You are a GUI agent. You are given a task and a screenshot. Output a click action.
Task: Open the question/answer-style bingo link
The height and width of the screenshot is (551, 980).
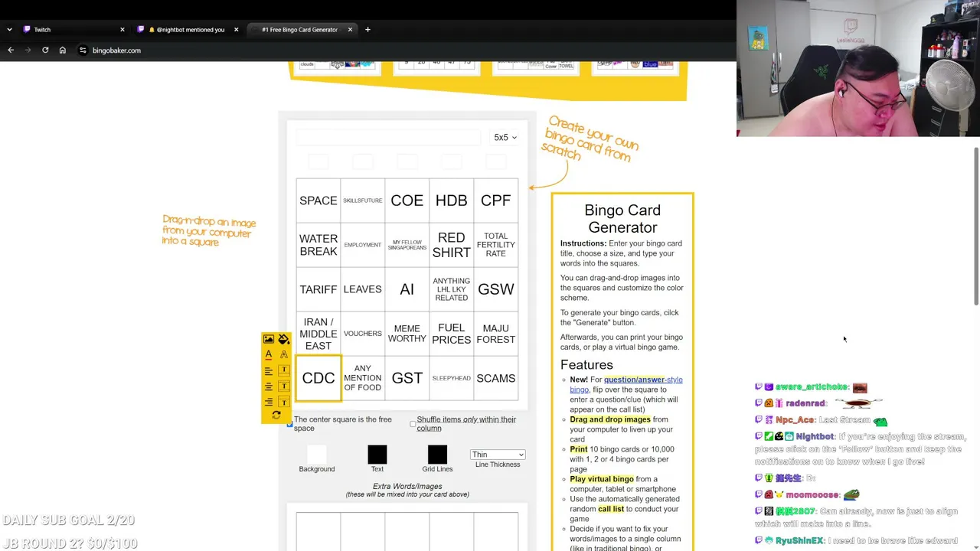(626, 384)
